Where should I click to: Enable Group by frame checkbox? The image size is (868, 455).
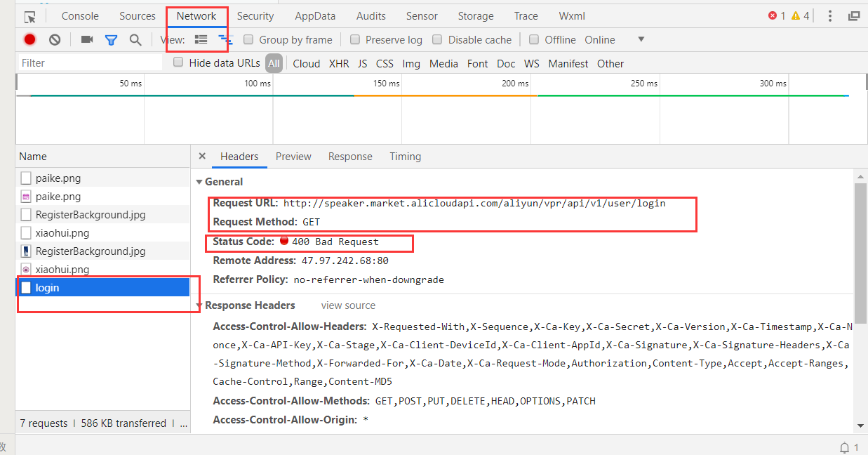pyautogui.click(x=248, y=39)
